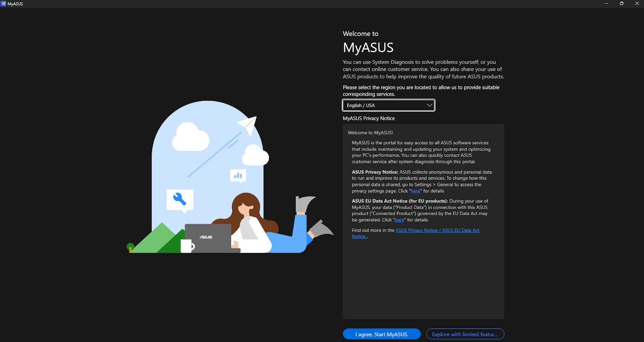Click "ASUS EU Data Act Notice (for EU products):" label
This screenshot has width=644, height=342.
[400, 201]
